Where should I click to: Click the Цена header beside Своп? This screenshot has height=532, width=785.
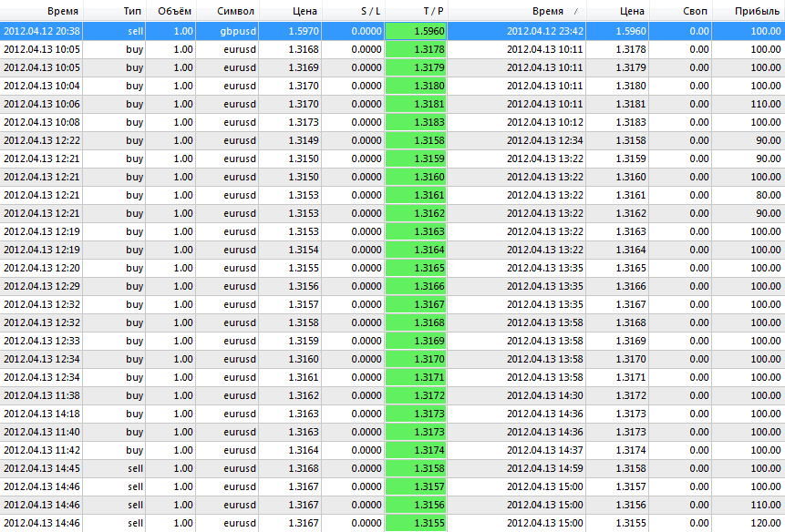pos(618,11)
